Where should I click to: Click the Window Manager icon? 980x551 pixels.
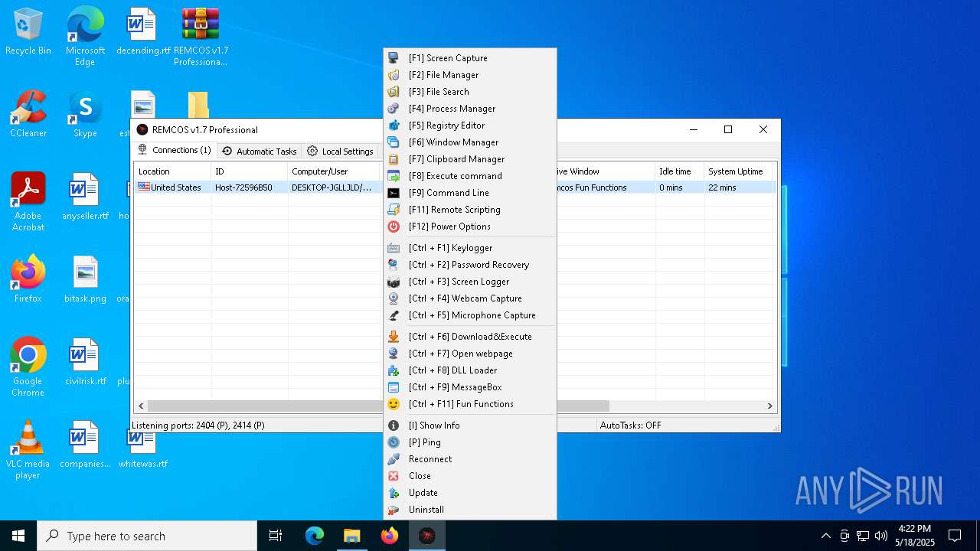pos(394,142)
